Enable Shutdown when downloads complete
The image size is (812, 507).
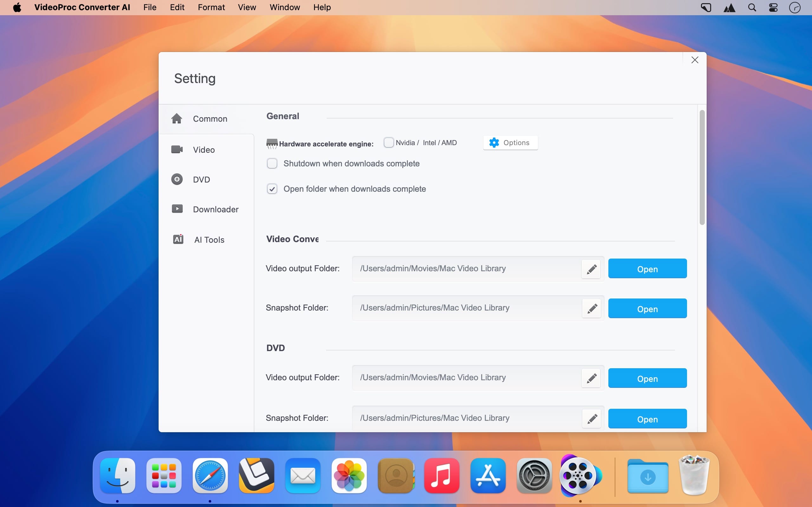tap(272, 163)
